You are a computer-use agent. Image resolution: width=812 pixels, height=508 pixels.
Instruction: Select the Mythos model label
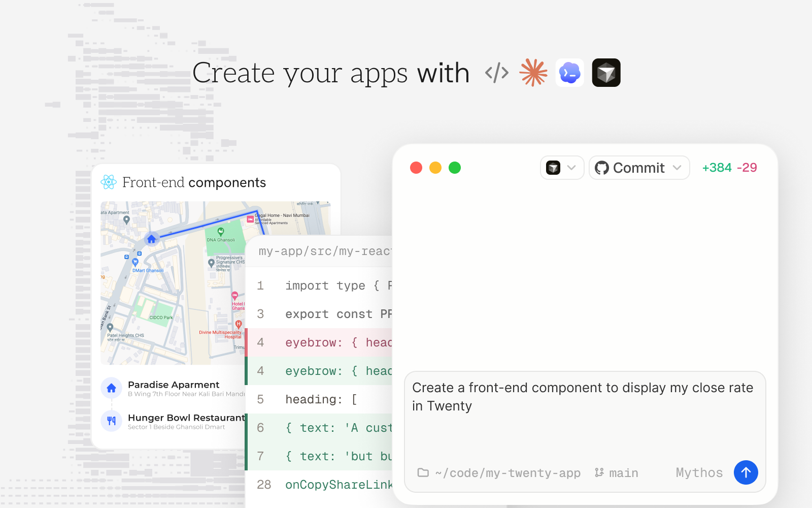[x=699, y=472]
